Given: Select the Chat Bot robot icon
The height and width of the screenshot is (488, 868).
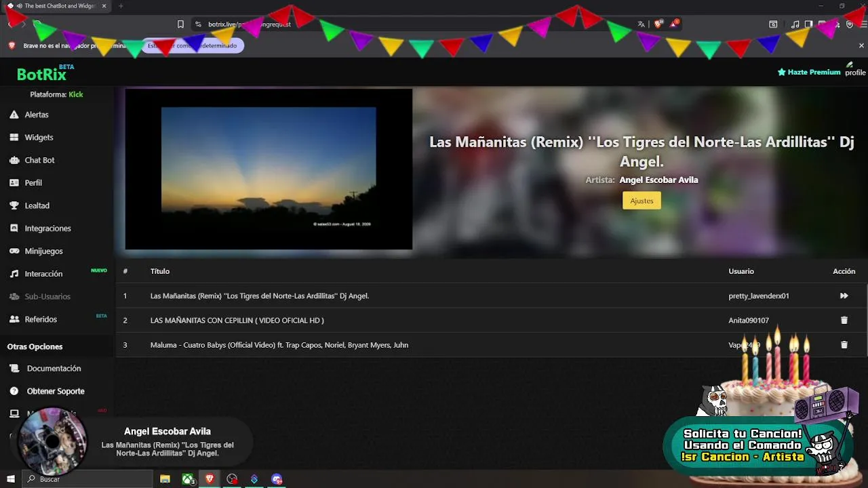Looking at the screenshot, I should coord(14,160).
